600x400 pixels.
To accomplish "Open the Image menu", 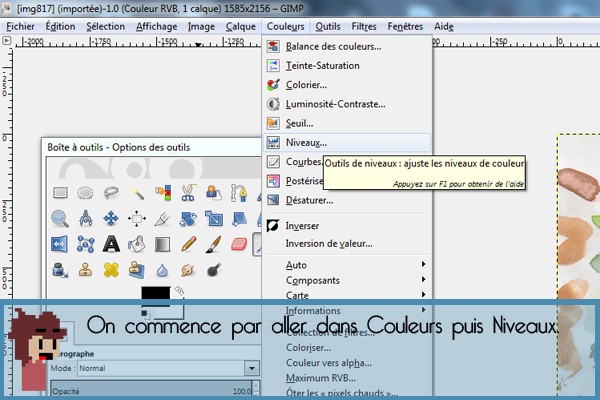I will coord(201,26).
